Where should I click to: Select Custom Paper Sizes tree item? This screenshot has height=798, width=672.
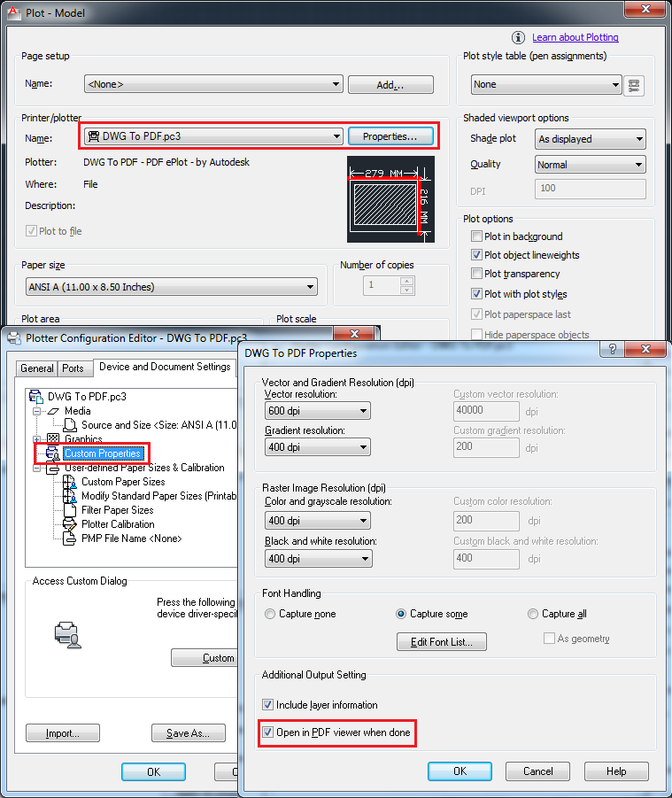pyautogui.click(x=123, y=482)
